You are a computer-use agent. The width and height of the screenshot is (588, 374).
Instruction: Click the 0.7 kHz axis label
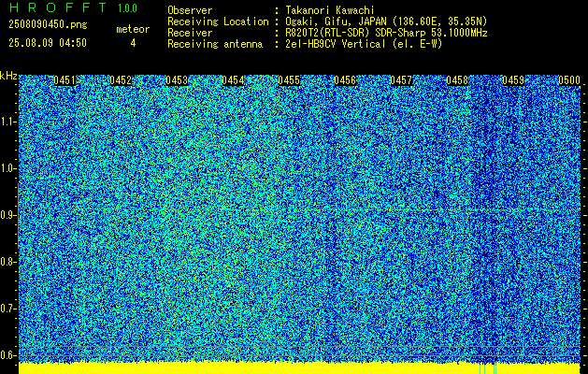7,309
